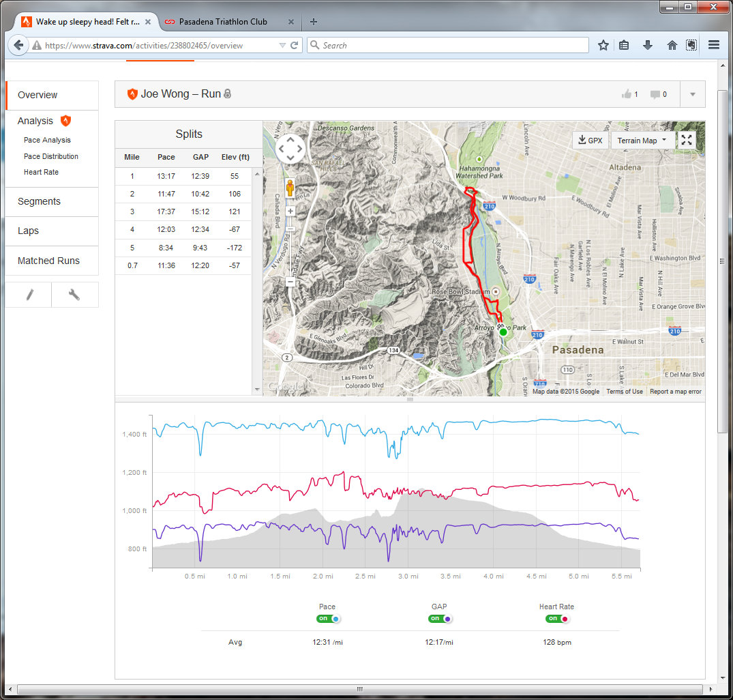733x700 pixels.
Task: Open the Terrain Map dropdown
Action: [x=642, y=141]
